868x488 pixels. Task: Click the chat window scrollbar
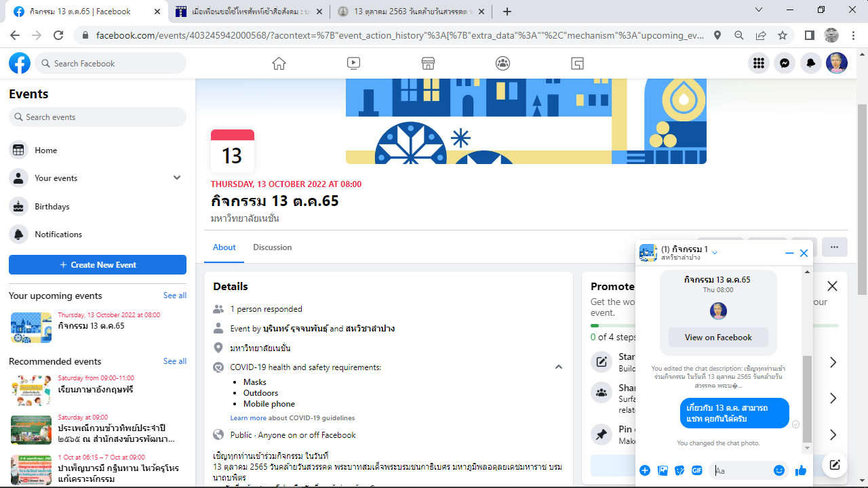[x=807, y=400]
